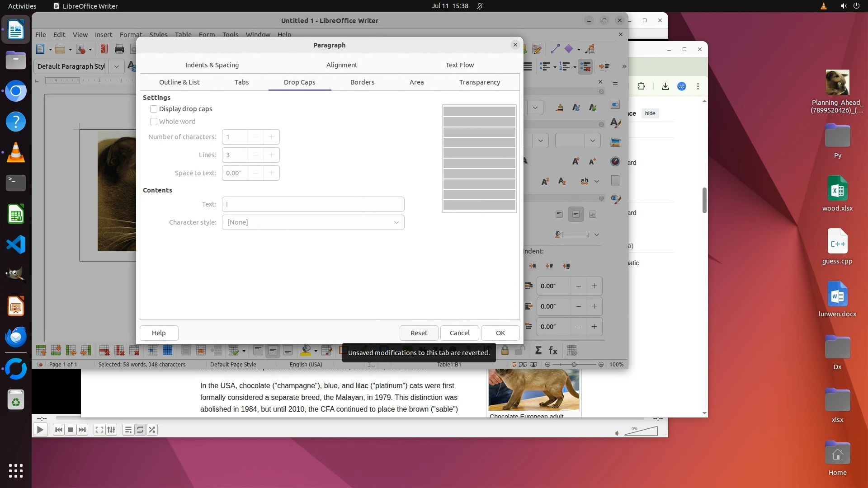Screen dimensions: 868x488
Task: Click the VLC play button
Action: click(x=40, y=430)
